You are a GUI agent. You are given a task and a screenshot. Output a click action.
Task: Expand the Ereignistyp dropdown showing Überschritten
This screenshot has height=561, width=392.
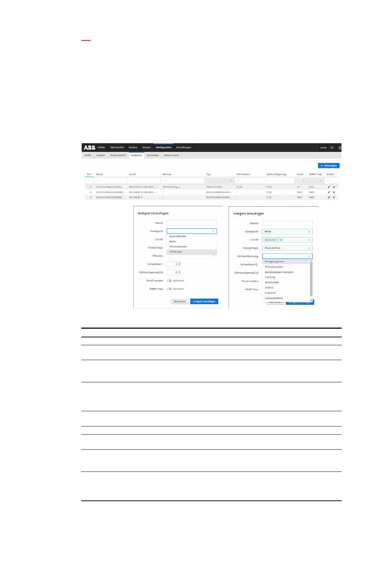tap(287, 248)
